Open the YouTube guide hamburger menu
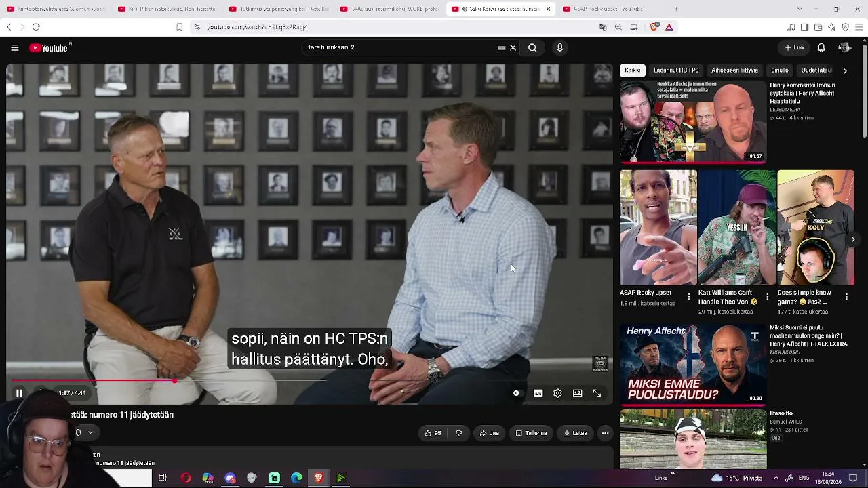 (x=14, y=47)
